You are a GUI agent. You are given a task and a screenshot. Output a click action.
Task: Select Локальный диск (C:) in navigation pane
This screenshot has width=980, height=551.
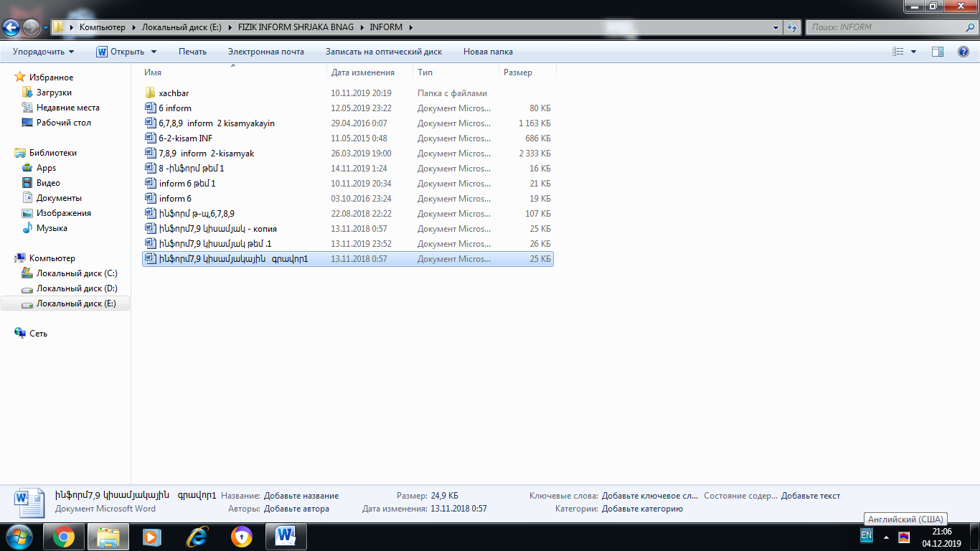point(77,273)
